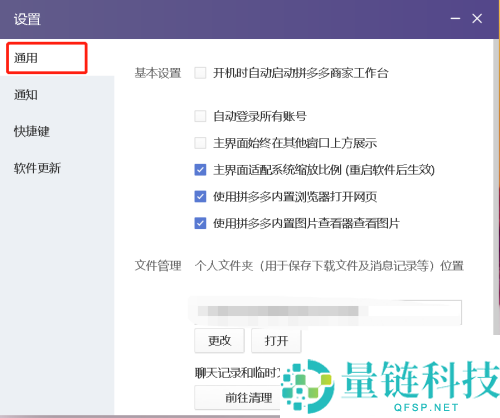
Task: Uncheck 使用拼多多内置浏览器打开网页
Action: 200,196
